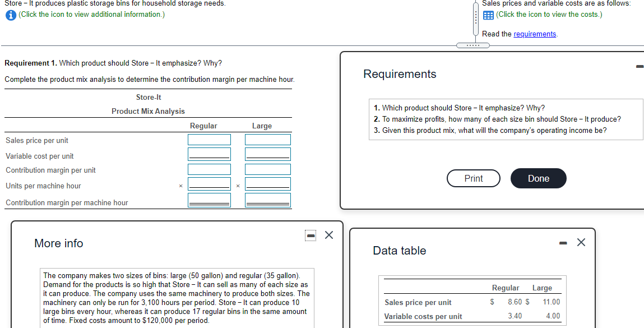Click the blue additional information icon
Viewport: 644px width, 328px height.
tap(11, 15)
